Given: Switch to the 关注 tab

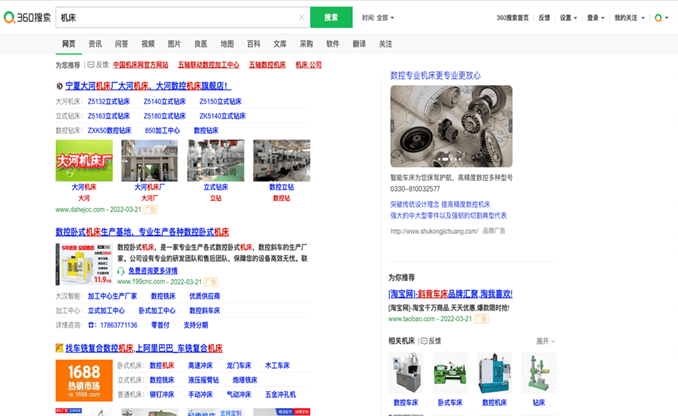Looking at the screenshot, I should click(385, 44).
